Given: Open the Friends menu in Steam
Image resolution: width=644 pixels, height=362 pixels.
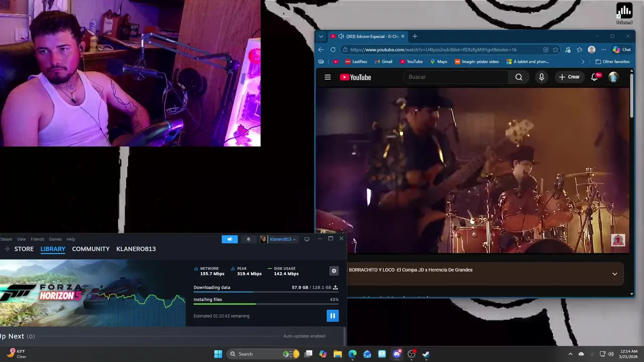Looking at the screenshot, I should pyautogui.click(x=37, y=239).
